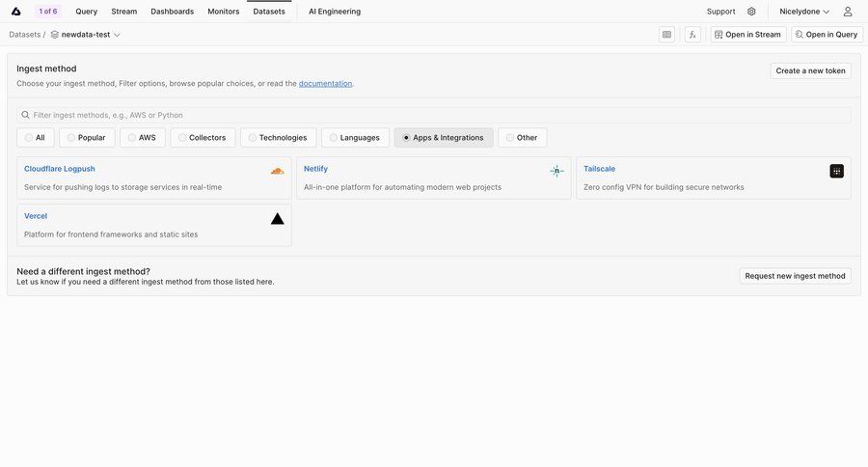Image resolution: width=868 pixels, height=467 pixels.
Task: Click the dataset stack icon beside newdata-test
Action: pos(54,35)
